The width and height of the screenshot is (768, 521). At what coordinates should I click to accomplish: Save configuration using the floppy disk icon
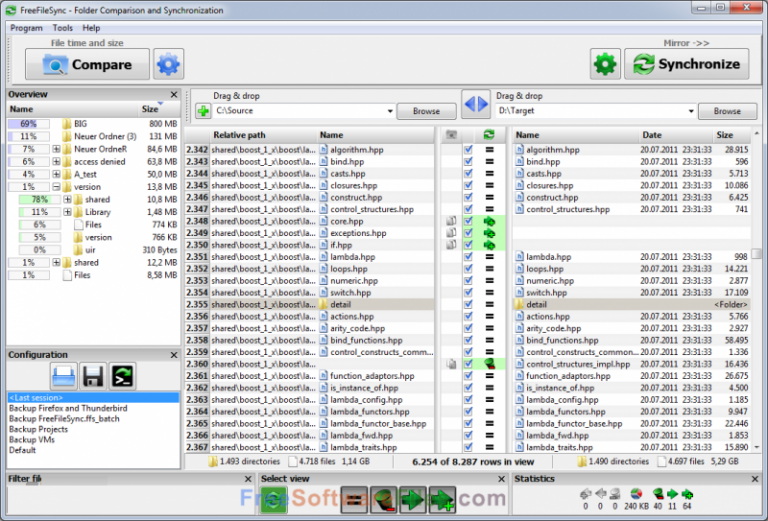pos(93,377)
